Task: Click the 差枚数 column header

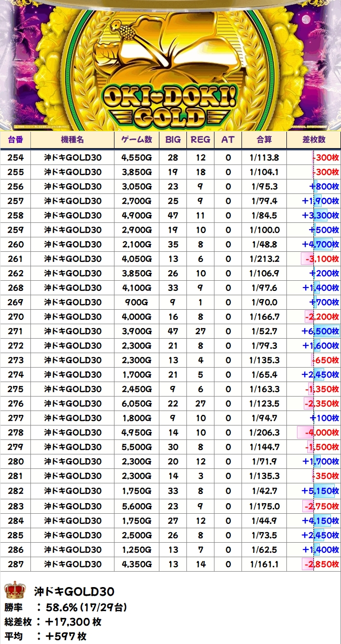Action: 313,140
